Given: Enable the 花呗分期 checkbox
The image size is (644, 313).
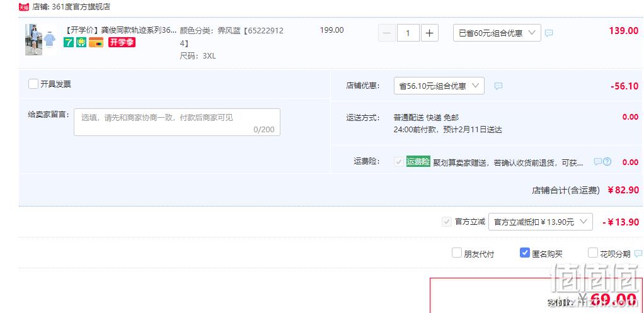Looking at the screenshot, I should [593, 253].
